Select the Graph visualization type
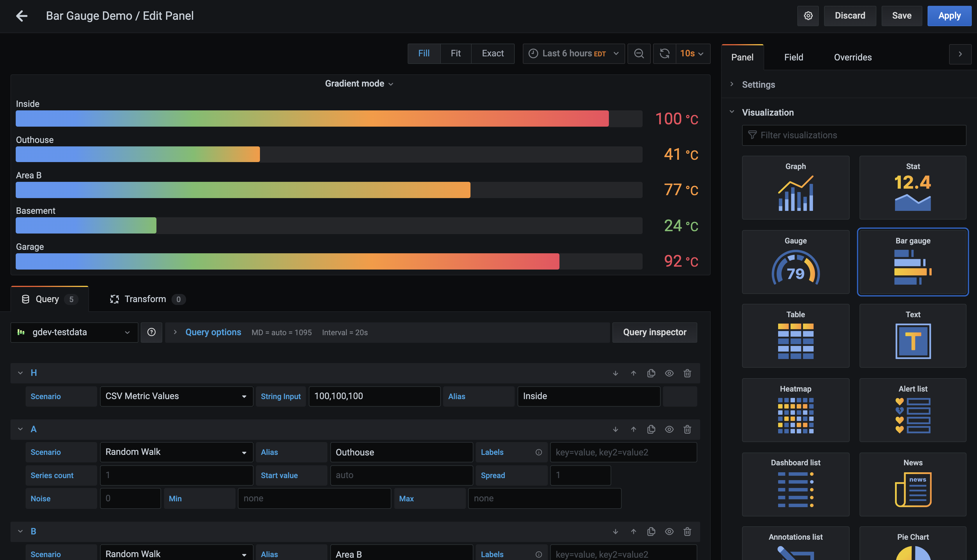Screen dimensions: 977x560 coord(795,187)
